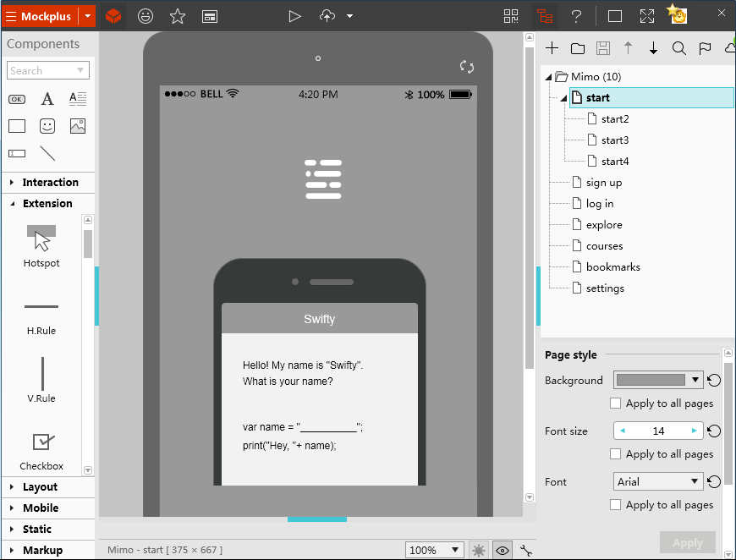Image resolution: width=736 pixels, height=560 pixels.
Task: Expand the Layout components section
Action: point(48,486)
